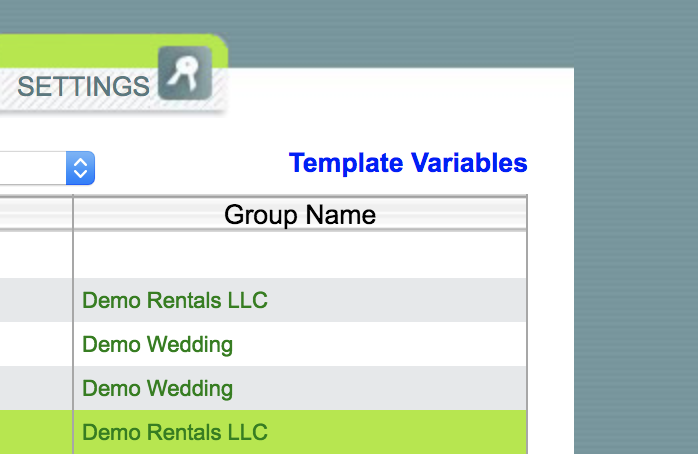Select the gray-row Demo Rentals LLC entry

tap(175, 300)
